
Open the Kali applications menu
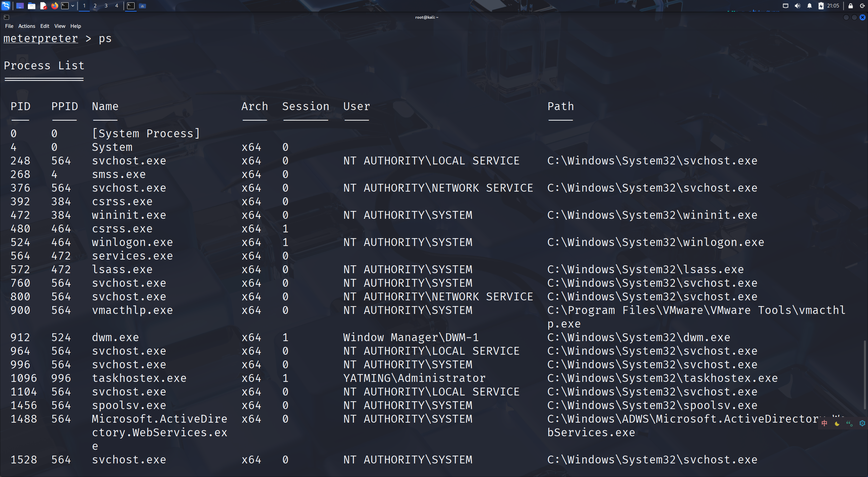point(6,5)
